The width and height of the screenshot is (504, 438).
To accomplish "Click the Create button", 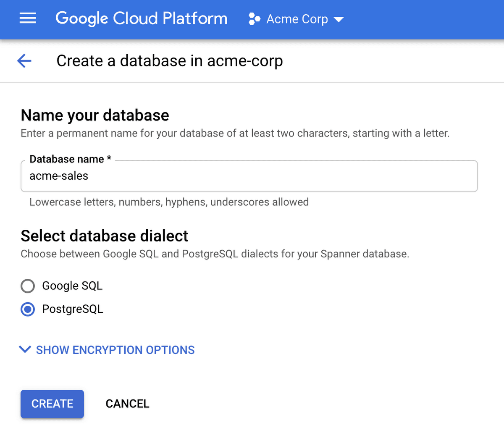I will tap(52, 404).
